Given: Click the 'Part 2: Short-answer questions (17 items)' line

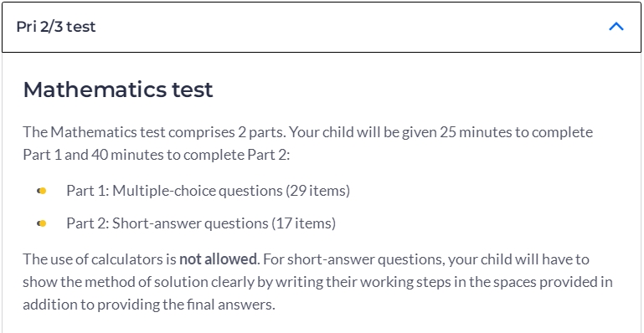Looking at the screenshot, I should [201, 223].
